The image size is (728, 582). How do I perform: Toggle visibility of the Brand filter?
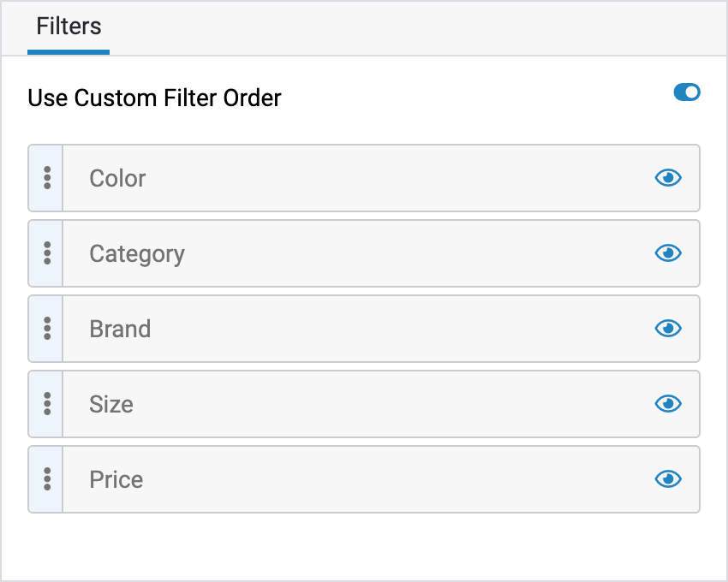tap(668, 329)
